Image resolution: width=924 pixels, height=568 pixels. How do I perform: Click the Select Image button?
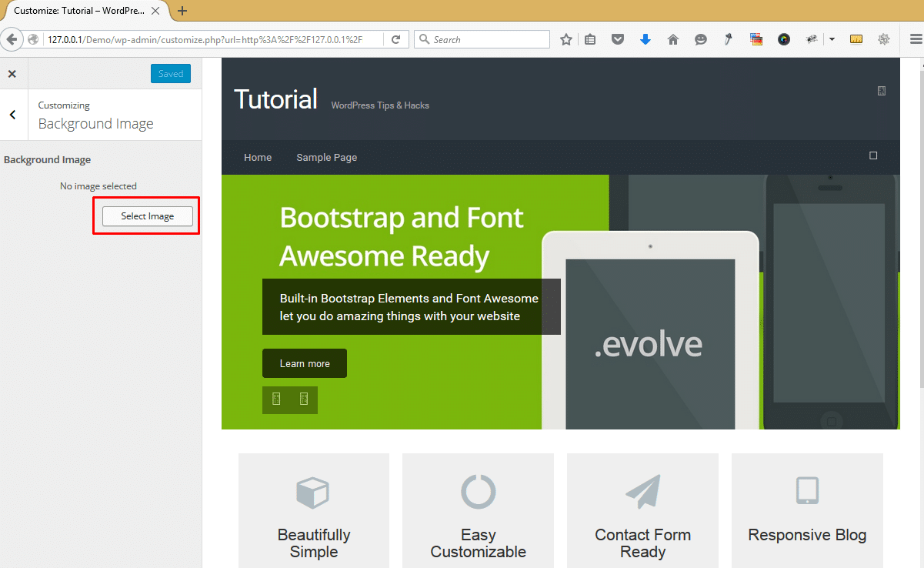(x=148, y=216)
